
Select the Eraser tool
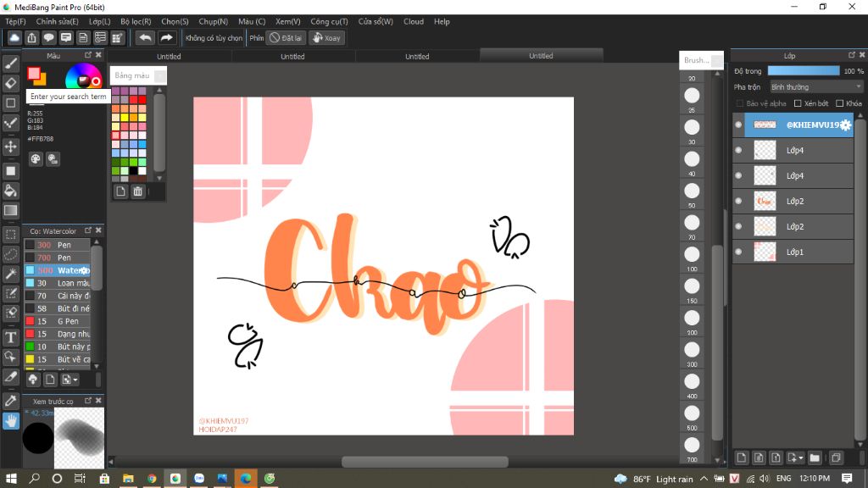pos(10,83)
